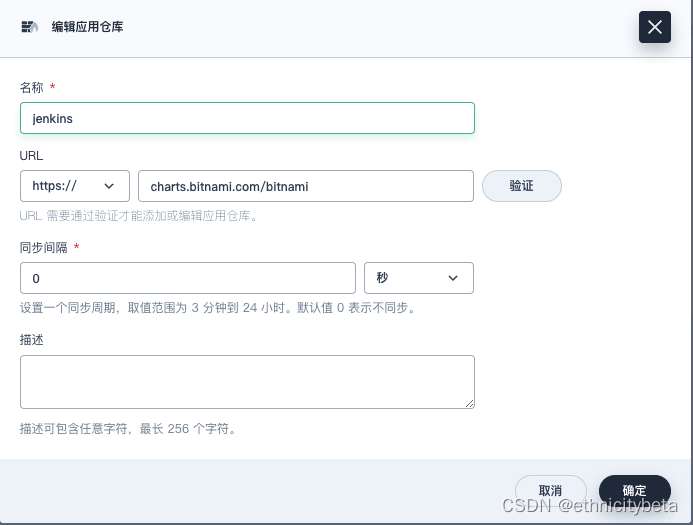The height and width of the screenshot is (525, 693).
Task: Click the 描述 description text area
Action: coord(248,382)
